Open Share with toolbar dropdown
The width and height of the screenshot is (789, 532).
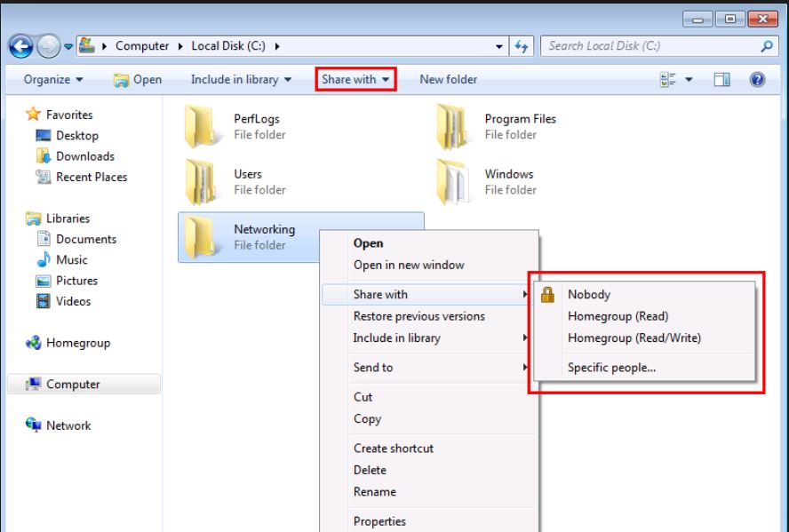355,79
